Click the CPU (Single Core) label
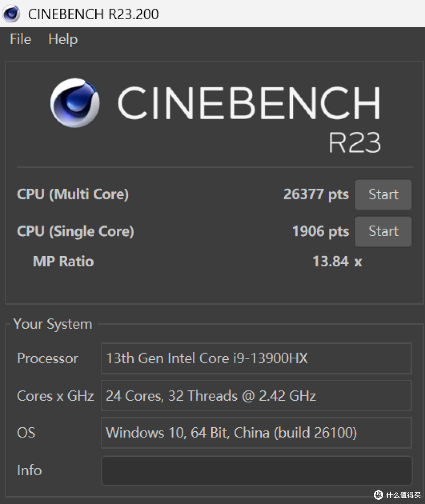This screenshot has height=504, width=425. point(76,231)
